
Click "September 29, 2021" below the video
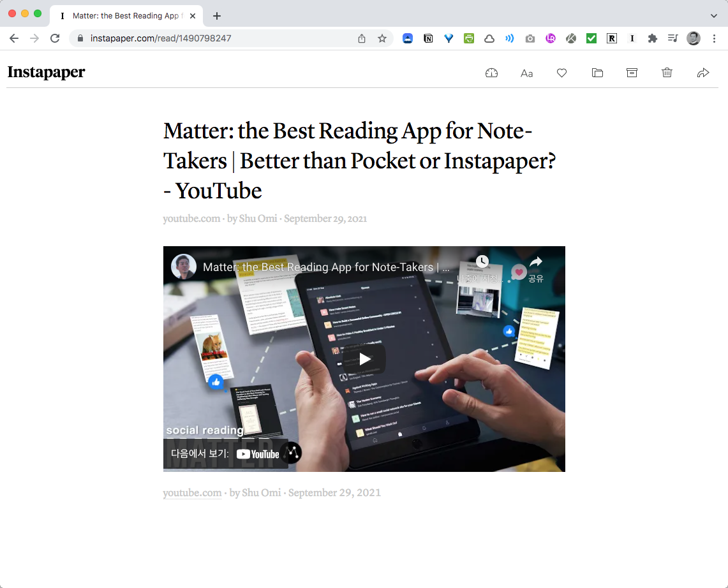click(x=334, y=493)
